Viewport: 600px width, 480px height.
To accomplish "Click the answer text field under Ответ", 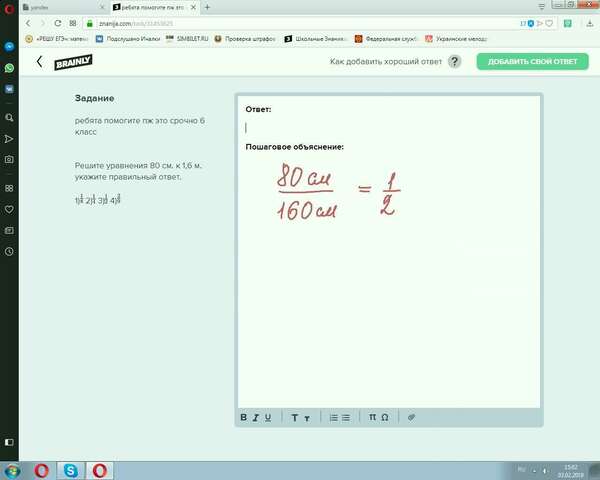I will pyautogui.click(x=389, y=128).
